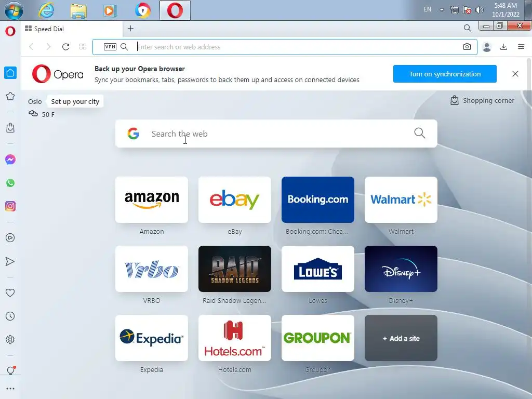Screen dimensions: 532x399
Task: Show hidden tray icons arrow
Action: coord(442,10)
